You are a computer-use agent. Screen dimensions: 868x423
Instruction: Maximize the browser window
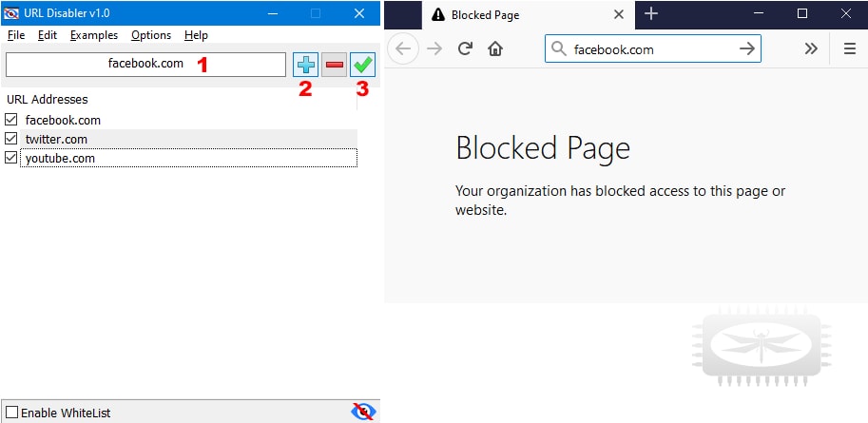(x=802, y=14)
